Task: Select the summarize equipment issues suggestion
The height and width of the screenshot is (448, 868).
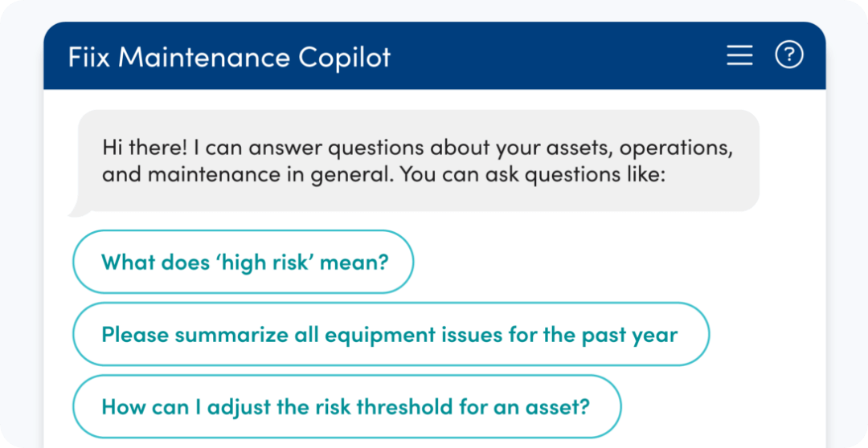Action: click(x=390, y=334)
